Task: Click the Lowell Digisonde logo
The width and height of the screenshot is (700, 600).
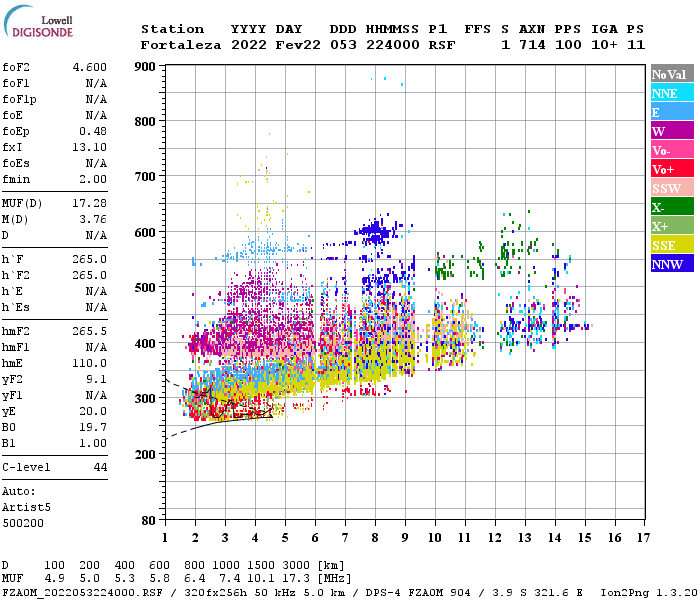Action: point(38,21)
